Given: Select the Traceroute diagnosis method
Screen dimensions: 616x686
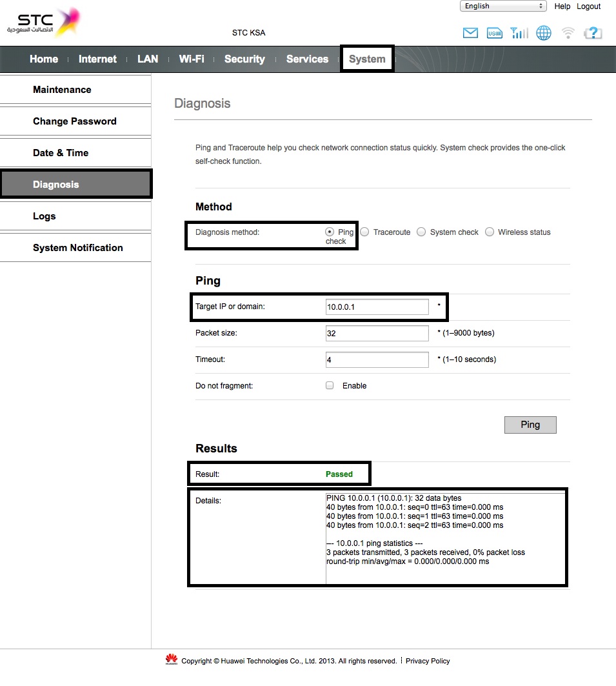Looking at the screenshot, I should [x=365, y=232].
